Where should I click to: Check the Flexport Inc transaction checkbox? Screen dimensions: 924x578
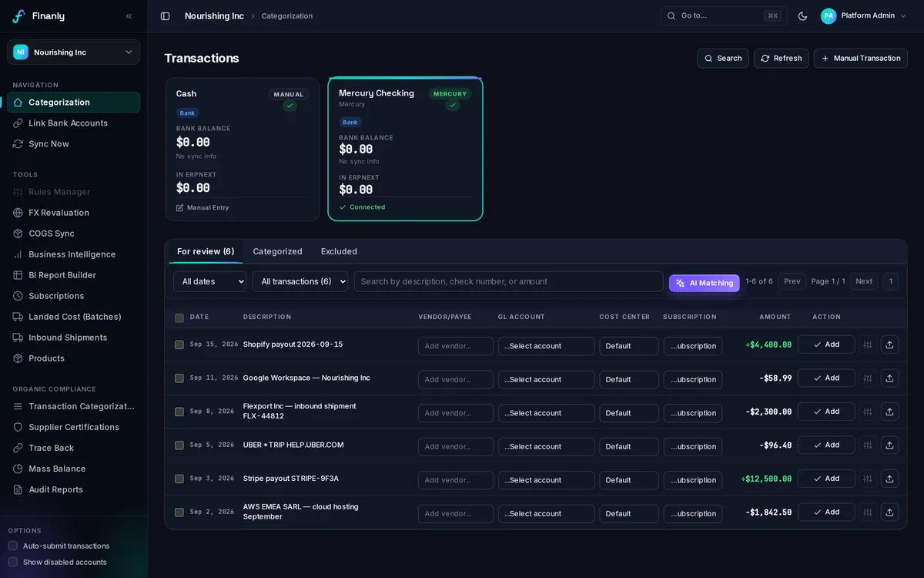click(179, 412)
